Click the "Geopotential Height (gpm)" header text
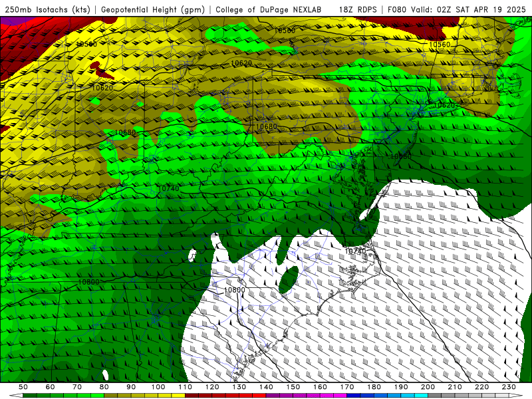This screenshot has height=399, width=532. 153,10
